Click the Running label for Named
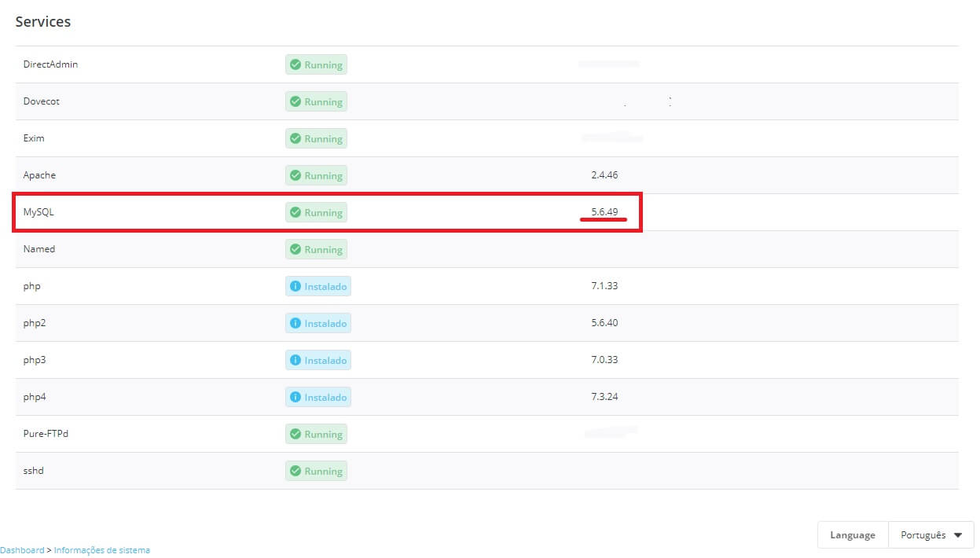The height and width of the screenshot is (558, 980). (323, 250)
